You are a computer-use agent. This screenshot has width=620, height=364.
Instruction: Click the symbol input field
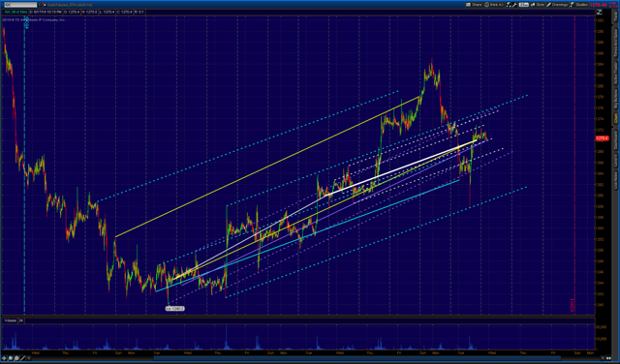pos(20,5)
